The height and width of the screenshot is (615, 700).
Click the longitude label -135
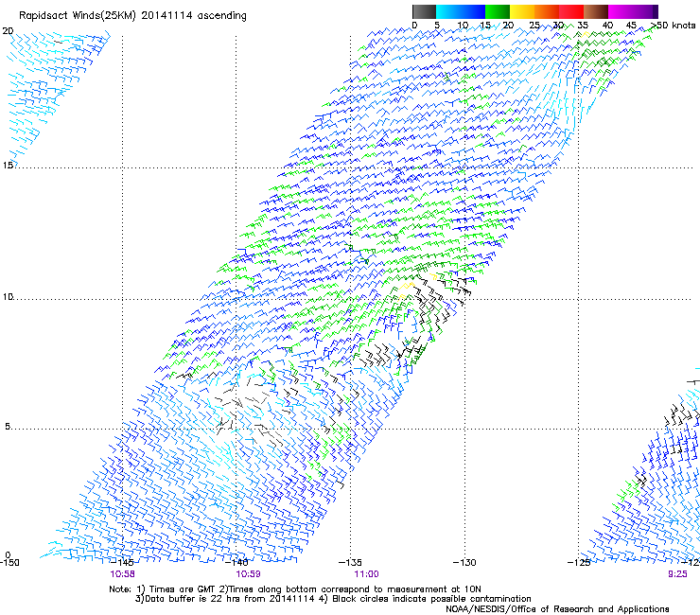pyautogui.click(x=350, y=563)
